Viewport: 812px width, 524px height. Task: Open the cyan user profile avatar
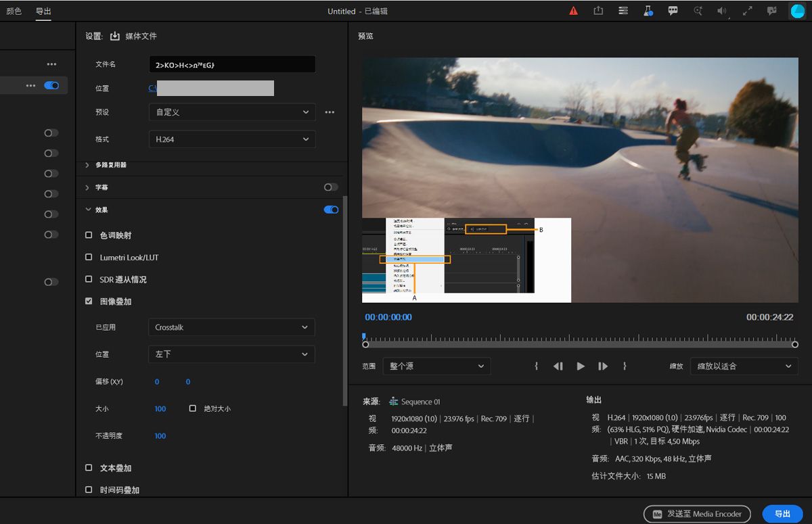[x=798, y=11]
